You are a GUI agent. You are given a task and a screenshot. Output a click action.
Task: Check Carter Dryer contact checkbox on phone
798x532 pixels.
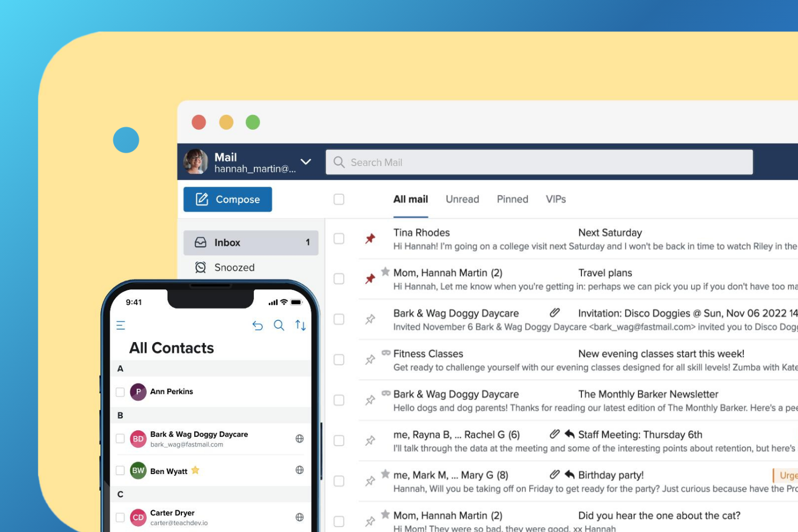(x=120, y=517)
